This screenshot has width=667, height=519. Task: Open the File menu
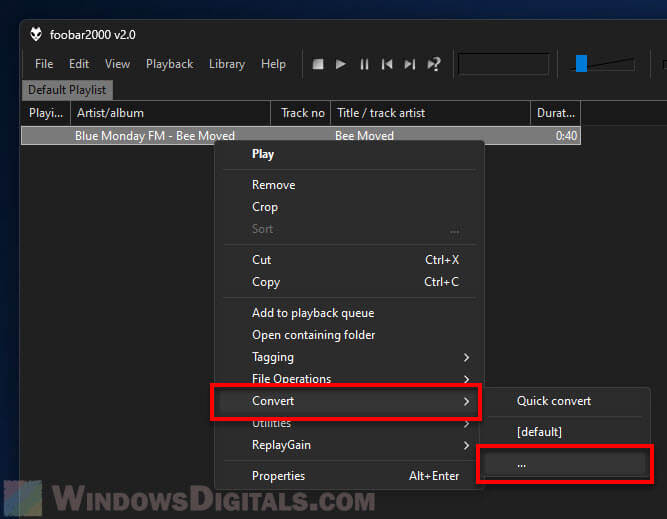point(44,64)
